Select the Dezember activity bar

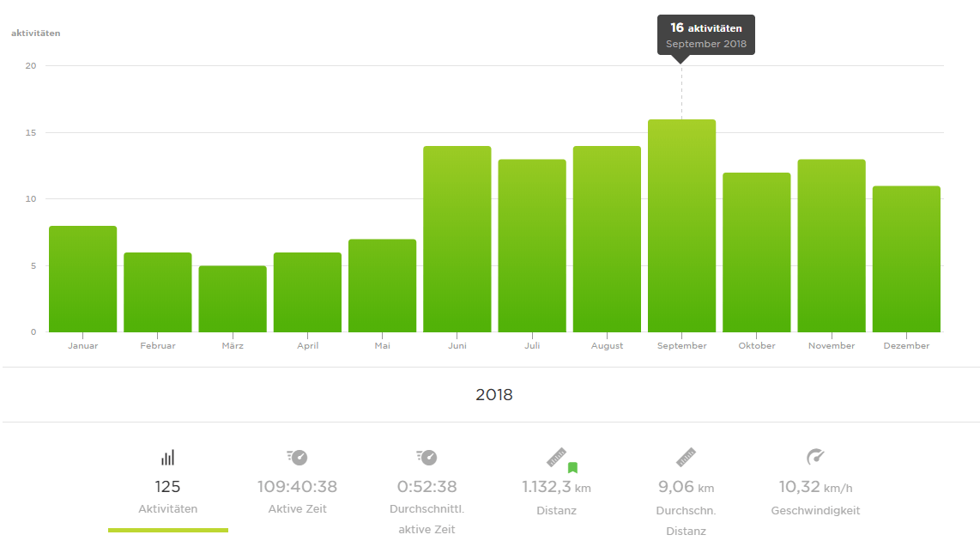click(x=906, y=259)
